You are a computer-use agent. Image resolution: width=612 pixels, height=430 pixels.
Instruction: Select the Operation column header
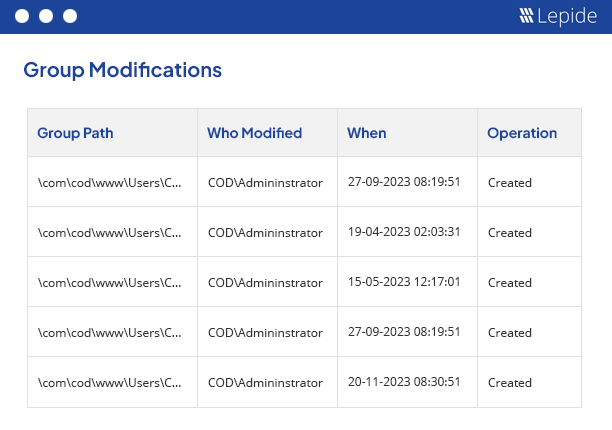coord(522,133)
